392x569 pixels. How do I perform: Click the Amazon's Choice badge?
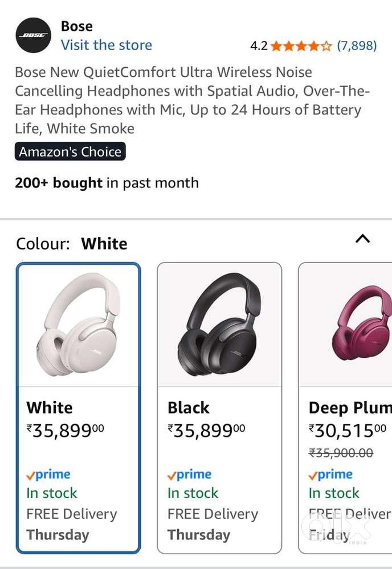tap(70, 152)
